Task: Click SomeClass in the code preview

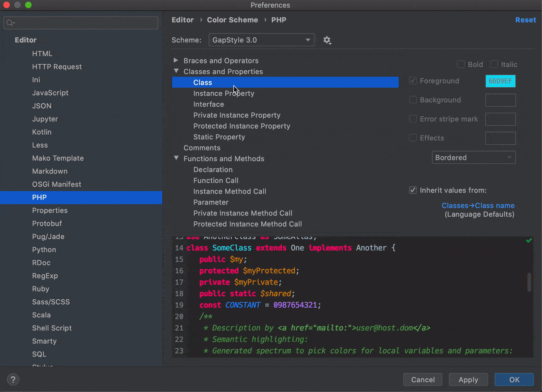Action: pos(232,248)
